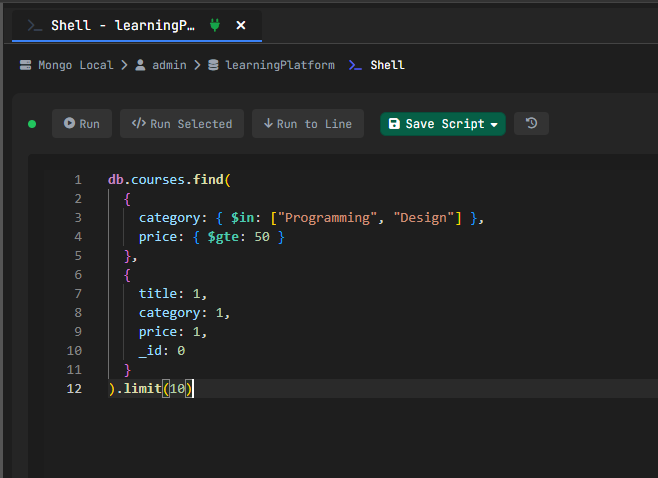Click the Shell breadcrumb

387,65
